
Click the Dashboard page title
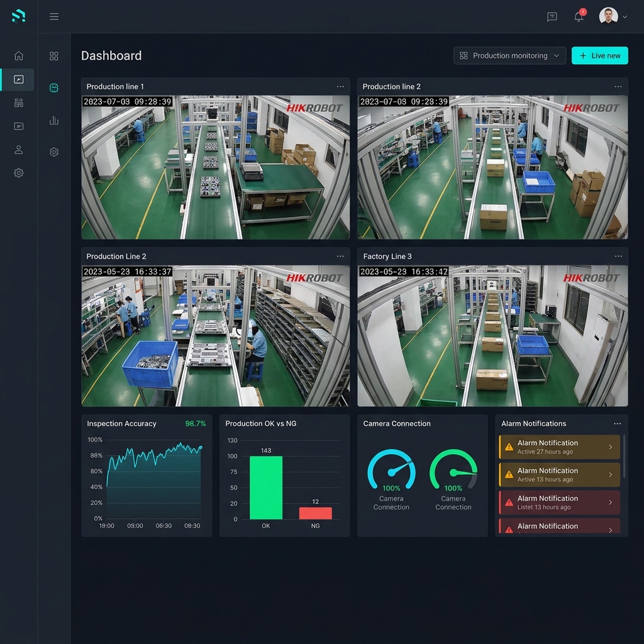(111, 55)
